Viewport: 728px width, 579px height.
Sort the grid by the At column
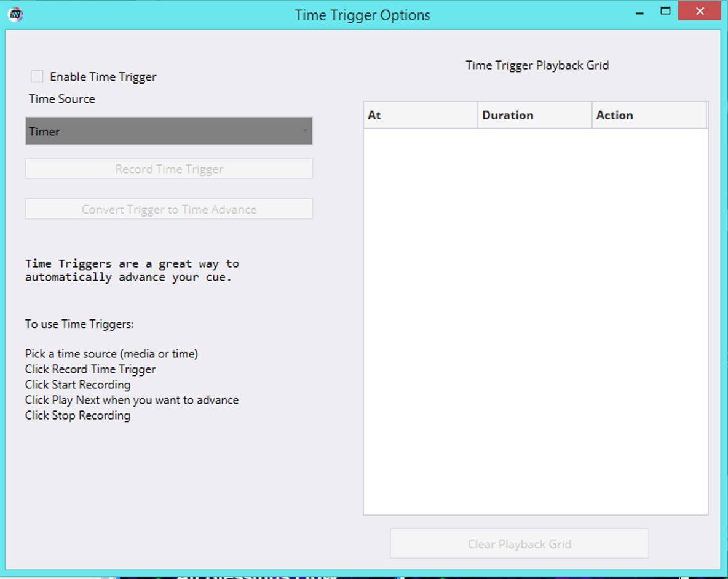click(x=420, y=116)
